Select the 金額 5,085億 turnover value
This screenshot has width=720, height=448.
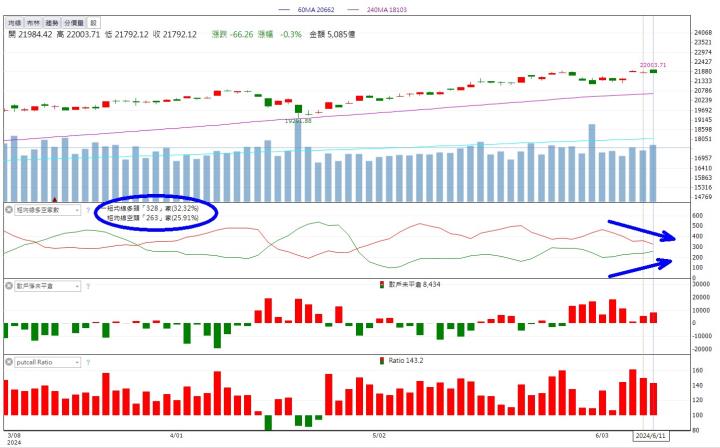tap(332, 34)
